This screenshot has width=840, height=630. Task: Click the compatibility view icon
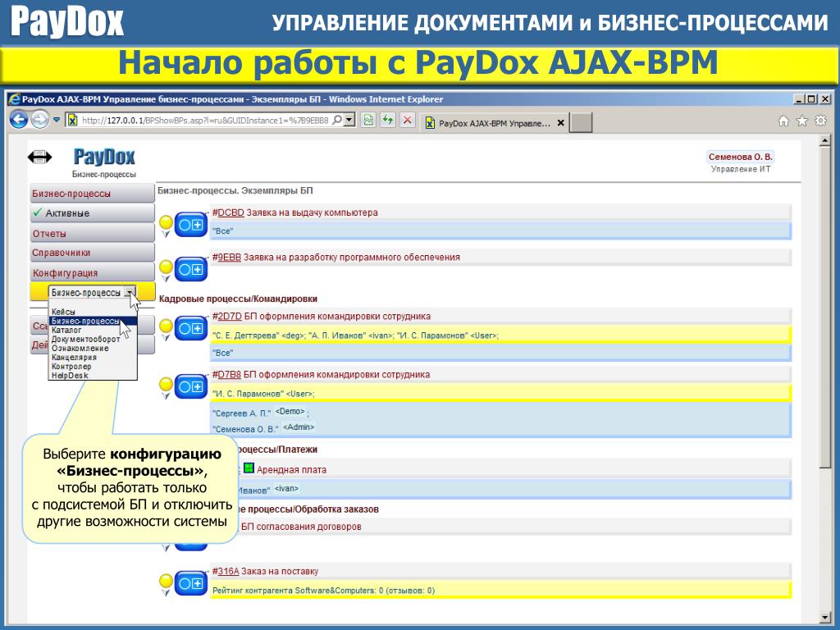[368, 120]
